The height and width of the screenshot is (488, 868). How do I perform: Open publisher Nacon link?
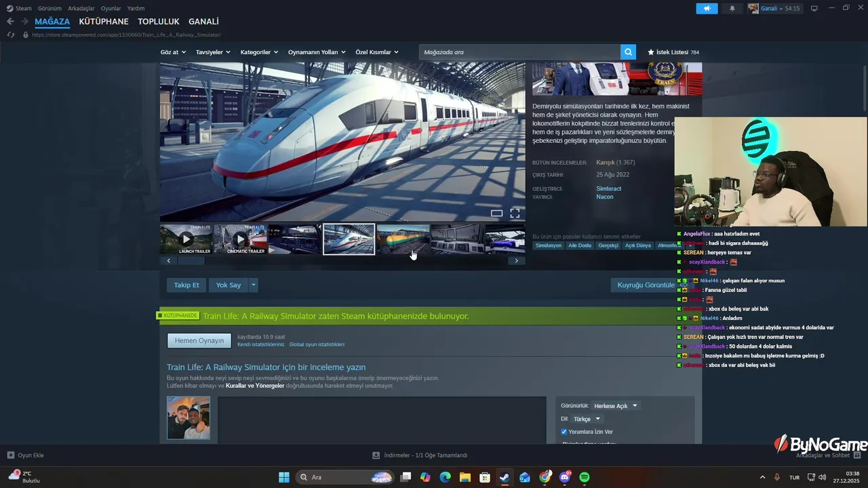tap(605, 197)
